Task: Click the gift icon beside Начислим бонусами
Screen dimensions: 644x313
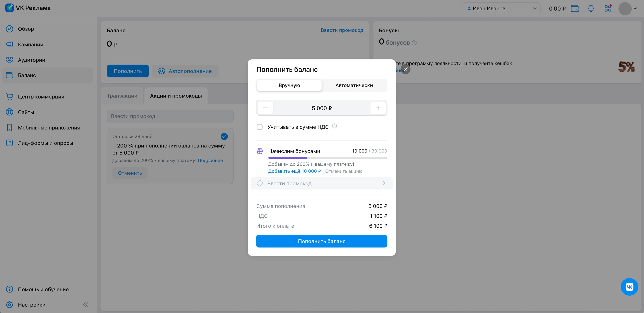Action: tap(260, 151)
